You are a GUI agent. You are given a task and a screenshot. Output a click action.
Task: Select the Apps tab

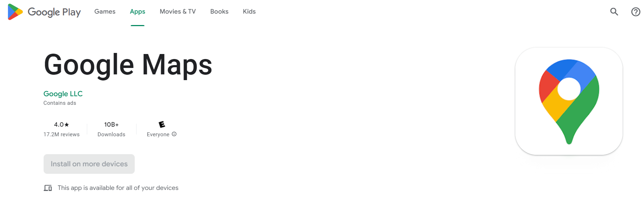coord(138,11)
